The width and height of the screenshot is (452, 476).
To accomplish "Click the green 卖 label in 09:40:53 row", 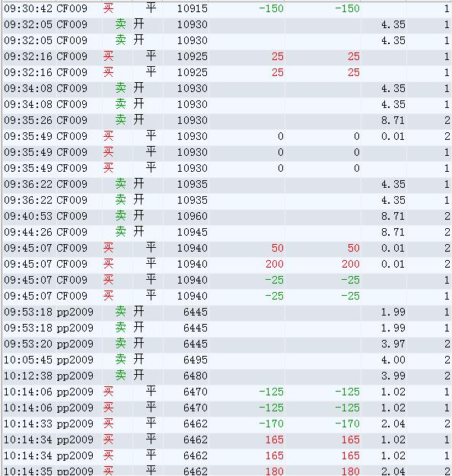I will click(120, 216).
